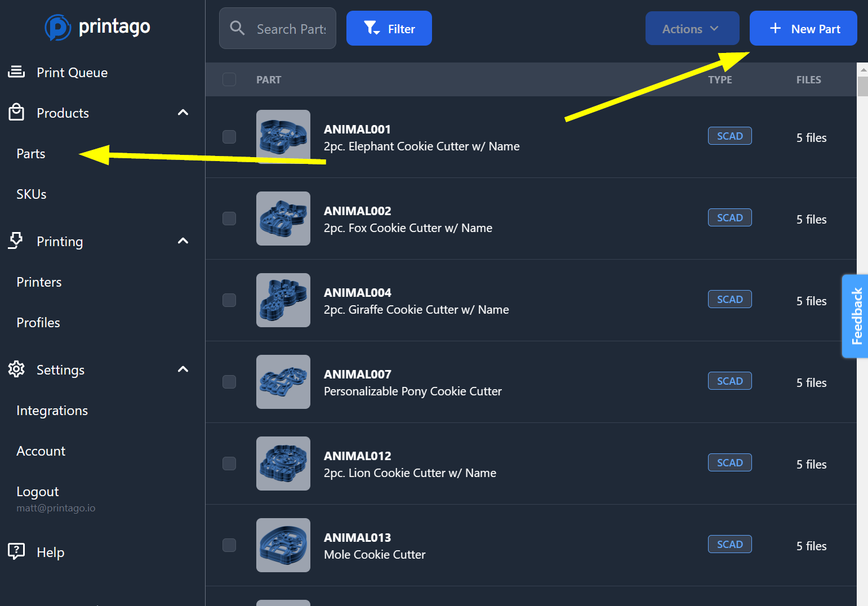Open the Printers page
This screenshot has width=868, height=606.
[39, 282]
